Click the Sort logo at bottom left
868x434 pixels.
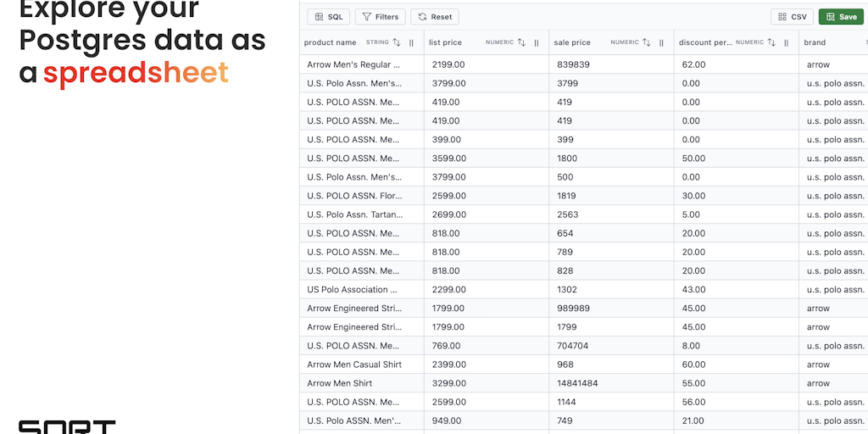coord(67,426)
